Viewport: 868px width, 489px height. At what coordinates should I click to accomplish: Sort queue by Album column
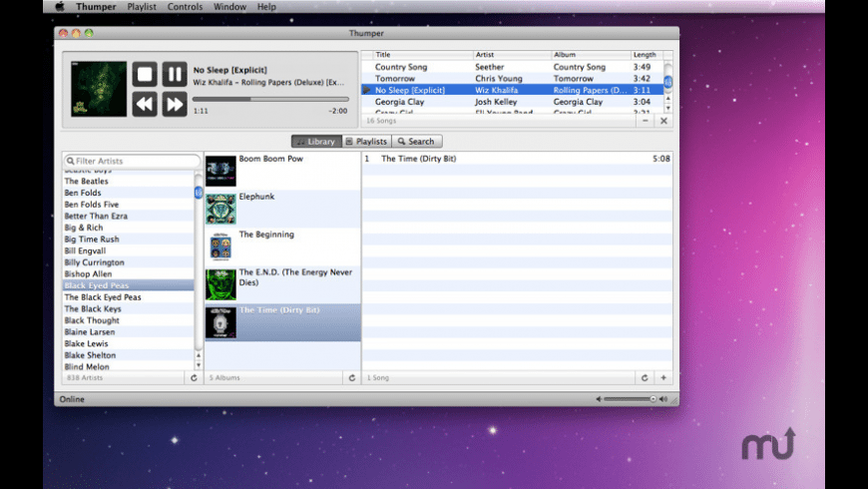[592, 55]
